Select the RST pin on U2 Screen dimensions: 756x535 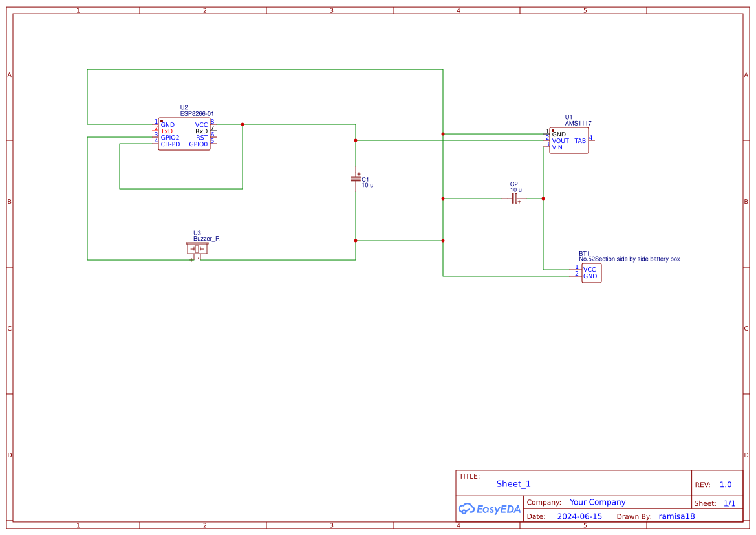[201, 137]
